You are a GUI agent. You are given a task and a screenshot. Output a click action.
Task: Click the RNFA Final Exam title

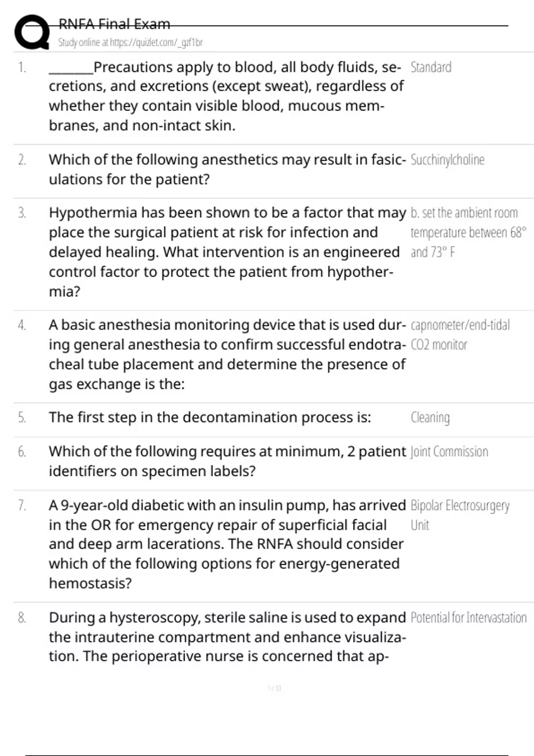(114, 24)
